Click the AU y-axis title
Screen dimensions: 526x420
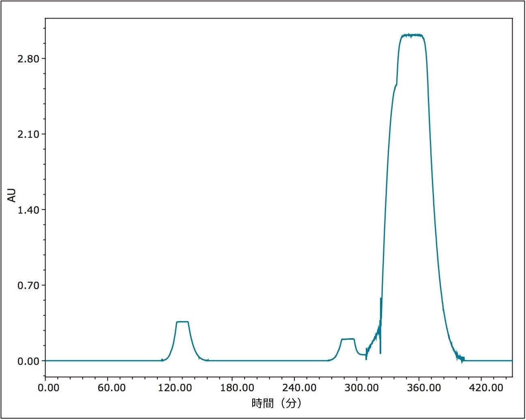coord(13,195)
